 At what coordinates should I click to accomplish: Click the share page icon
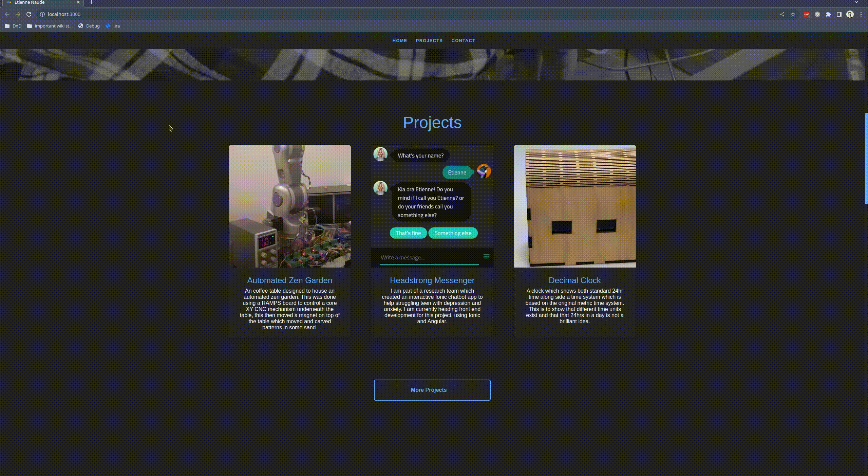pyautogui.click(x=782, y=14)
